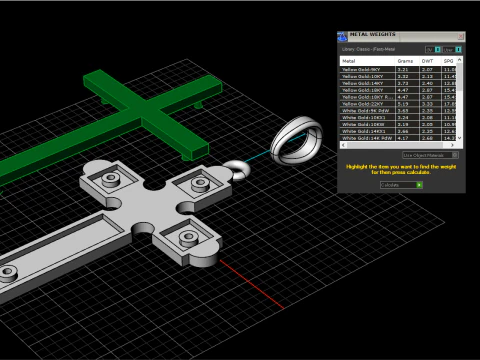Click the 3.73 grams value cell
Viewport: 480px width, 360px height.
[407, 83]
